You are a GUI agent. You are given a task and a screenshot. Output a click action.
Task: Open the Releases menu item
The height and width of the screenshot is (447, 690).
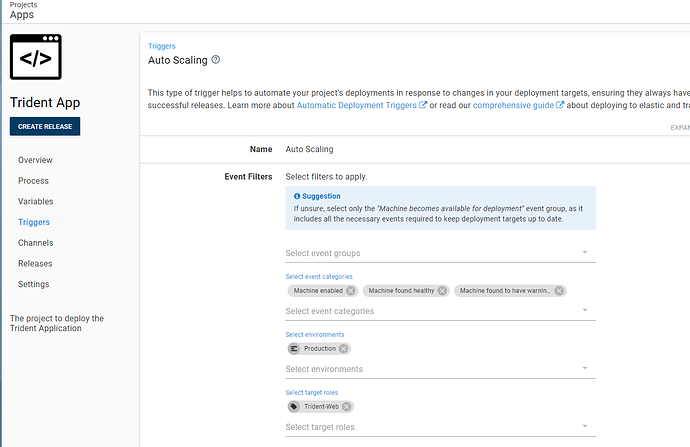tap(35, 264)
